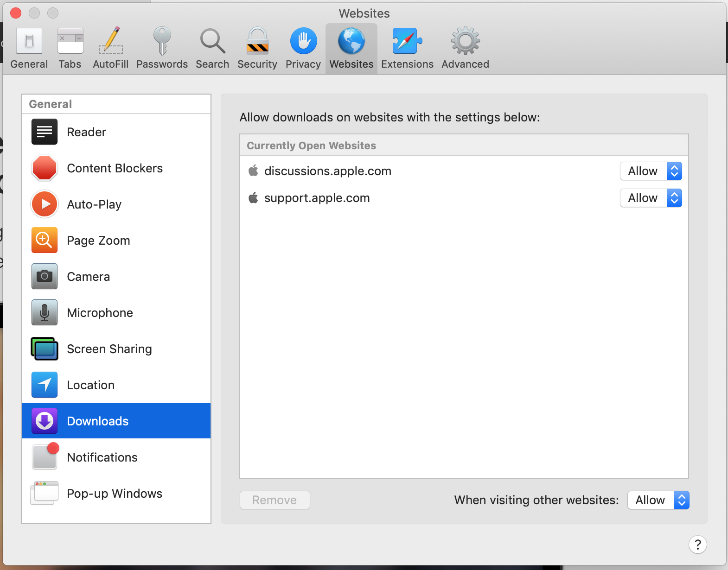Select the Page Zoom label

(99, 241)
